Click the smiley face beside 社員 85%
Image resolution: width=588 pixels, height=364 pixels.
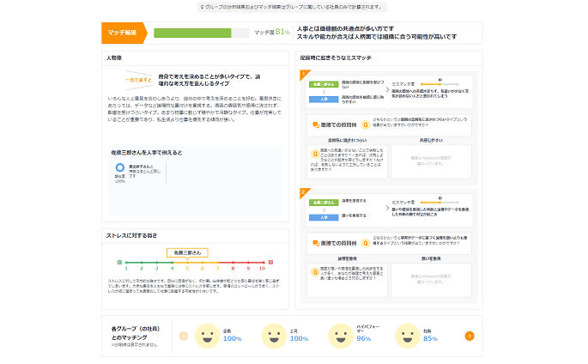coord(407,336)
